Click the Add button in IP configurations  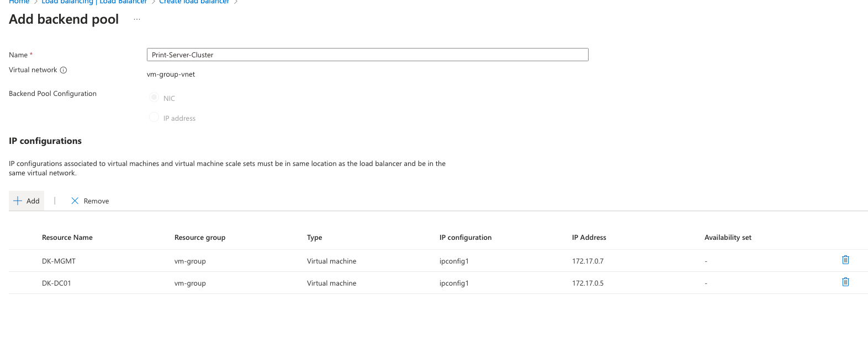point(27,201)
